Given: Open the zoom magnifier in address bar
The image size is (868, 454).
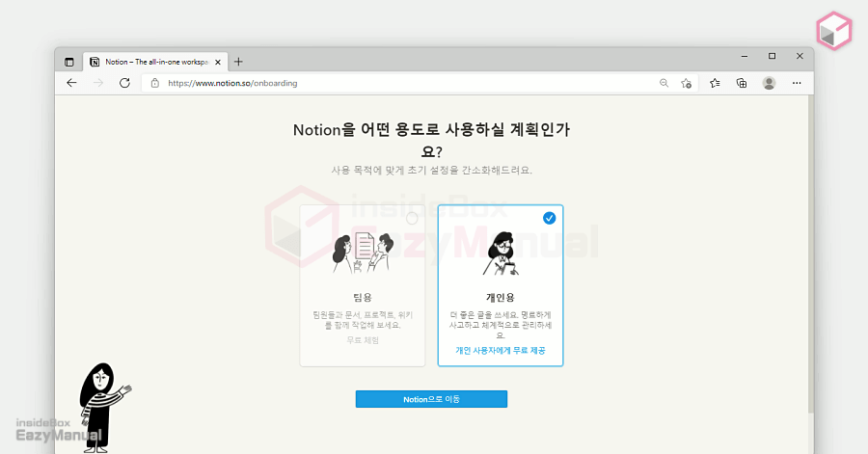Looking at the screenshot, I should point(664,83).
